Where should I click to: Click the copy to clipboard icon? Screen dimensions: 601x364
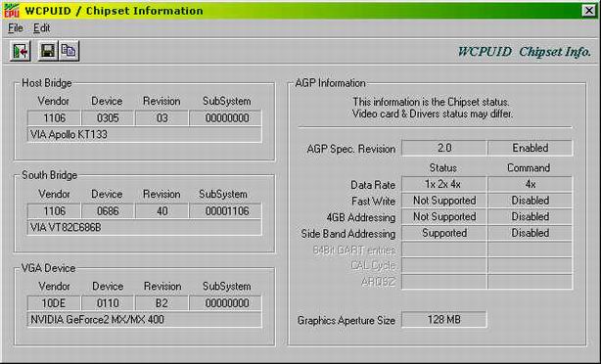point(69,51)
